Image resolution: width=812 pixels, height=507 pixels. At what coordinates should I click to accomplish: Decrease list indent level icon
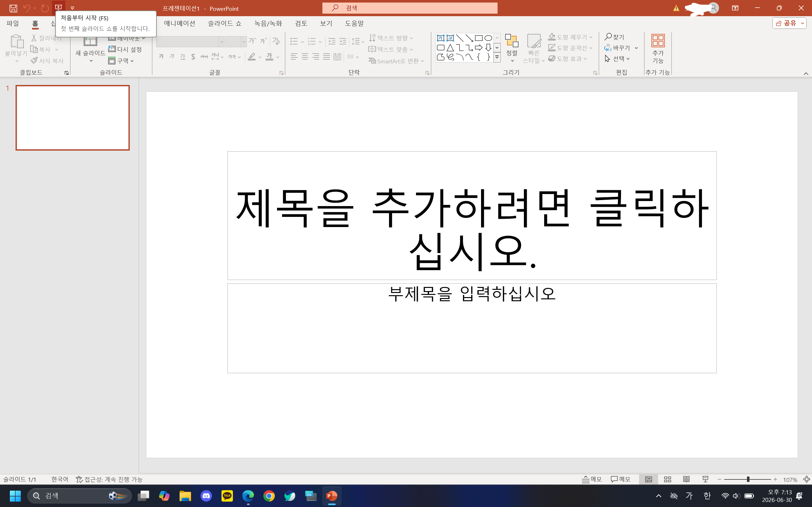click(x=332, y=41)
